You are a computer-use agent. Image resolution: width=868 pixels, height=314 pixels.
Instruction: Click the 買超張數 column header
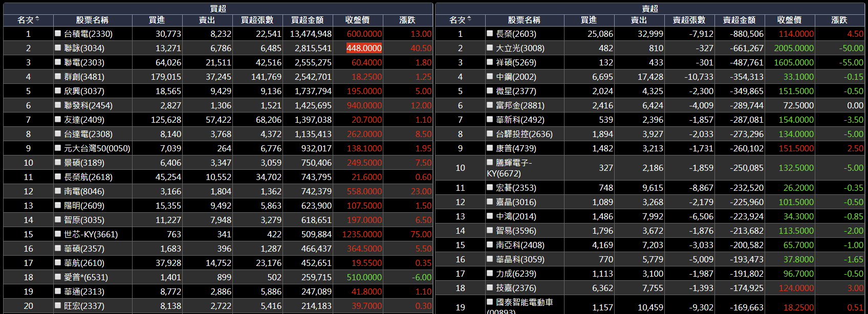click(257, 20)
